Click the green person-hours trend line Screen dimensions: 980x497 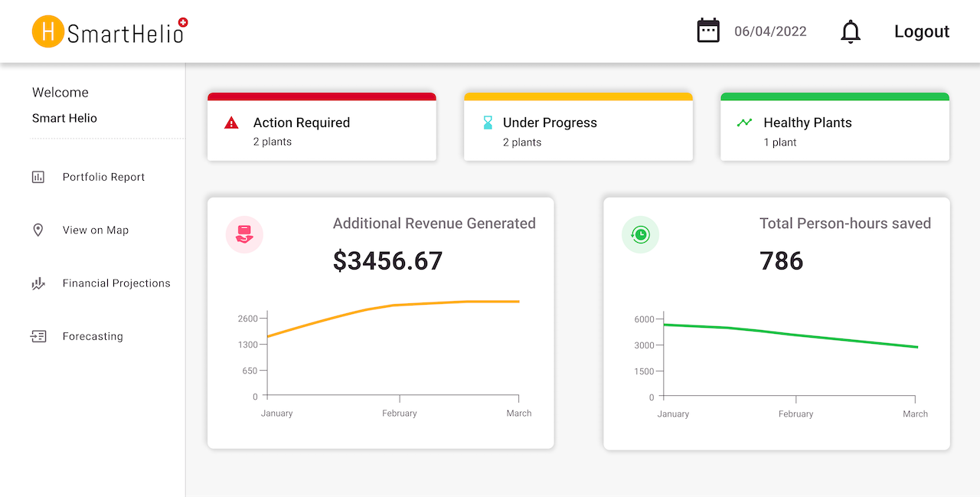coord(791,335)
